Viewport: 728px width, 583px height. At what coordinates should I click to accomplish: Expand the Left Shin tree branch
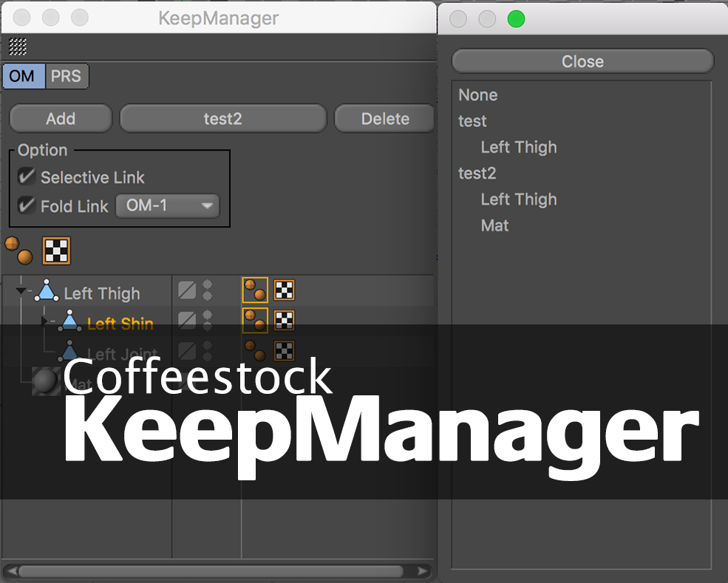(44, 320)
